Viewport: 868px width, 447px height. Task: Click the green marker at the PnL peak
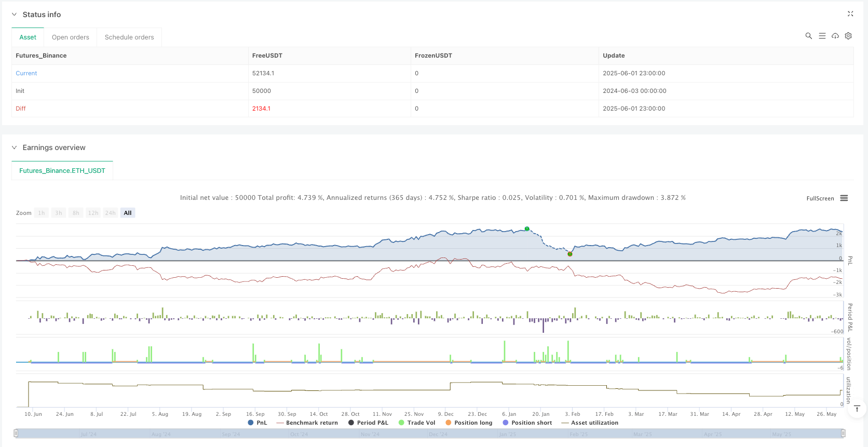527,228
